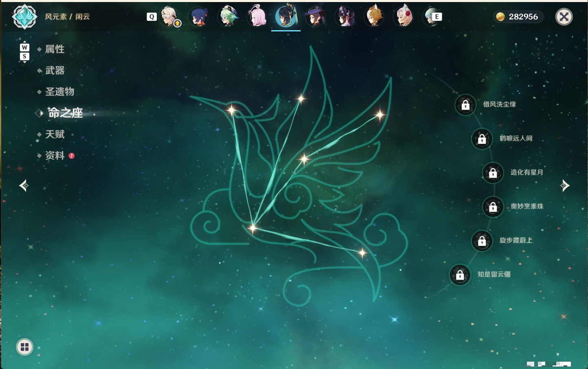Open the 武器 weapon page
Image resolution: width=588 pixels, height=369 pixels.
pyautogui.click(x=55, y=71)
